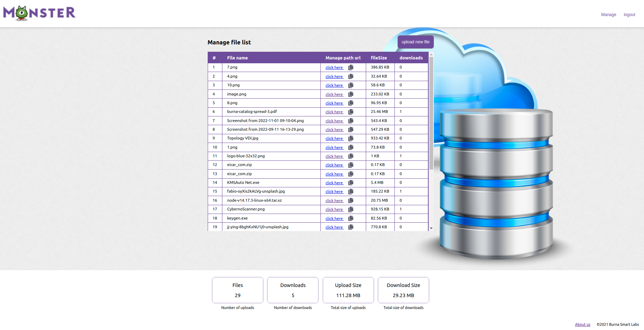Image resolution: width=644 pixels, height=330 pixels.
Task: Copy the path URL for 4.png
Action: (351, 76)
